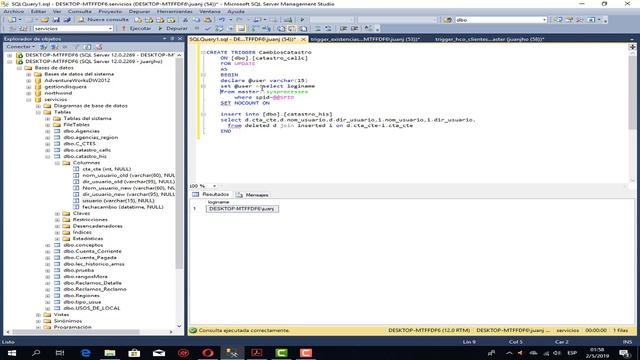Open the Conectar dropdown in Object Explorer
Screen dimensions: 640x360
tap(20, 47)
